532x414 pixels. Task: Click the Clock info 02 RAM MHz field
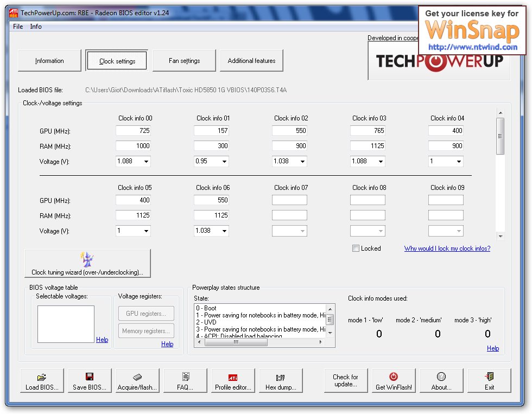coord(290,146)
